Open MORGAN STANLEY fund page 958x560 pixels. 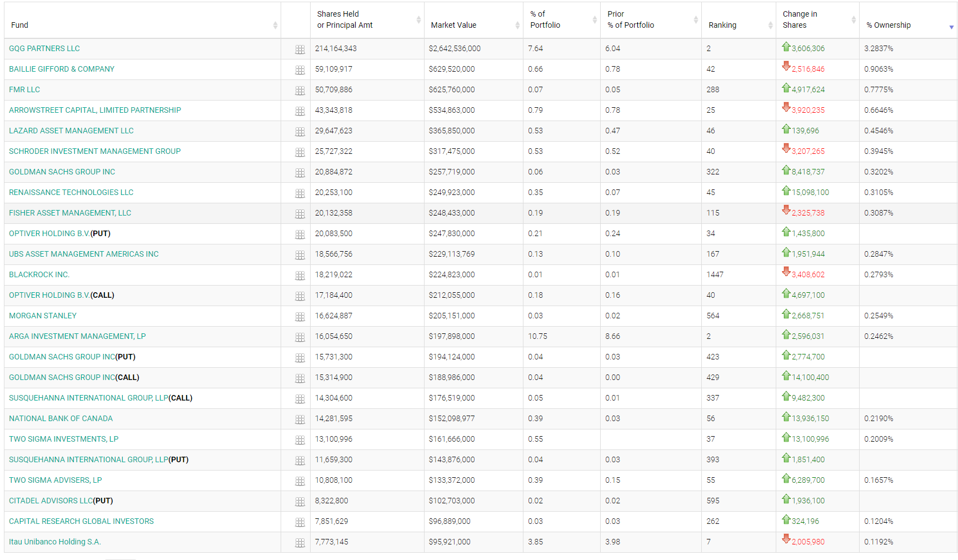(x=43, y=316)
